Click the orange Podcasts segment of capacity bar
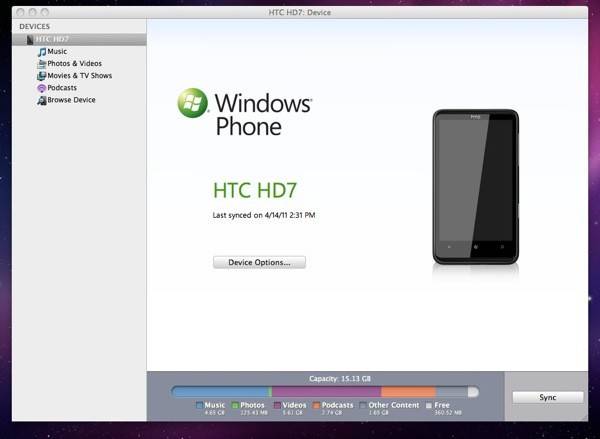The width and height of the screenshot is (600, 439). point(408,392)
